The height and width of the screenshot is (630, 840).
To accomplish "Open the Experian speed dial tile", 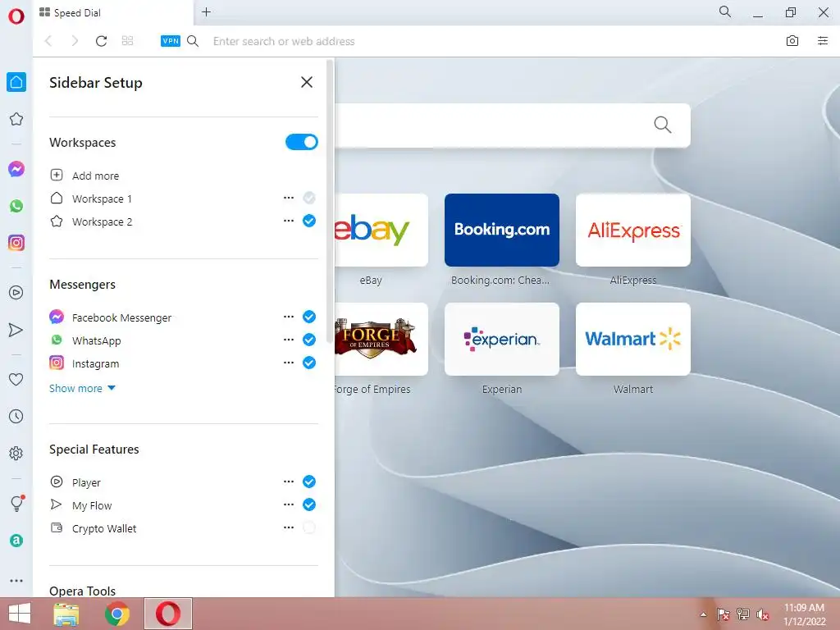I will coord(502,339).
